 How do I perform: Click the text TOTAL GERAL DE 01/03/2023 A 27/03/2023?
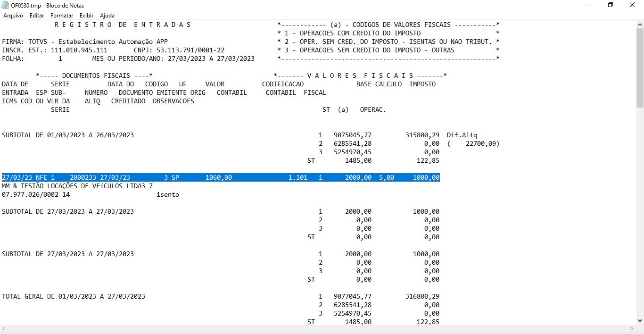74,296
